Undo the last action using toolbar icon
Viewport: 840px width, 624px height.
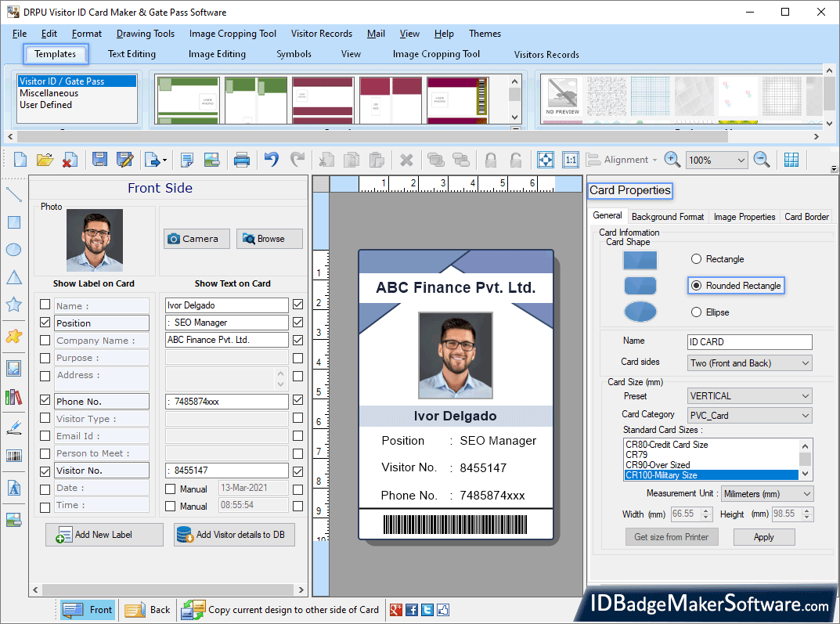click(271, 159)
